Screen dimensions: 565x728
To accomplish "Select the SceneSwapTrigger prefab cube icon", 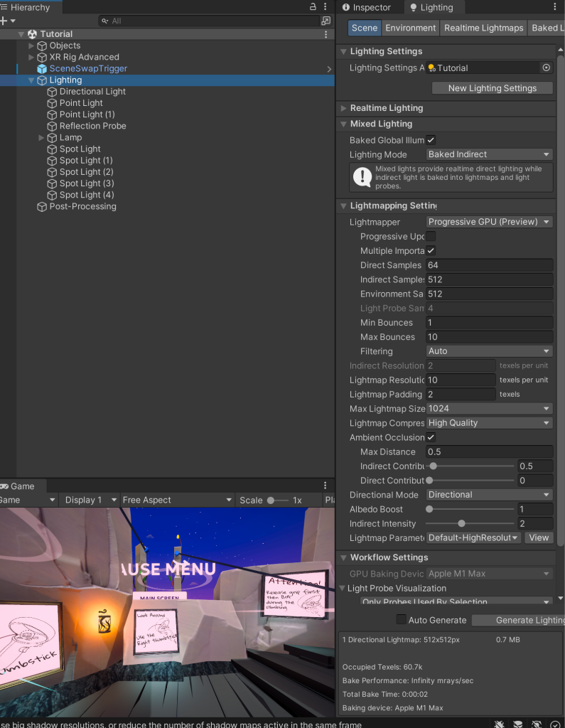I will (42, 69).
